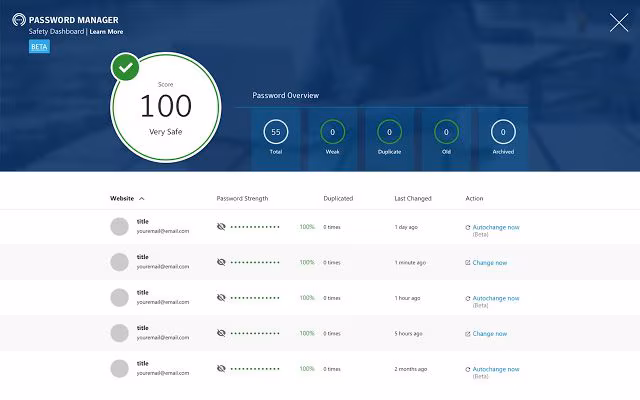Click the masked password dots in 1 hour ago row
Screen dimensions: 640x400
click(x=255, y=298)
